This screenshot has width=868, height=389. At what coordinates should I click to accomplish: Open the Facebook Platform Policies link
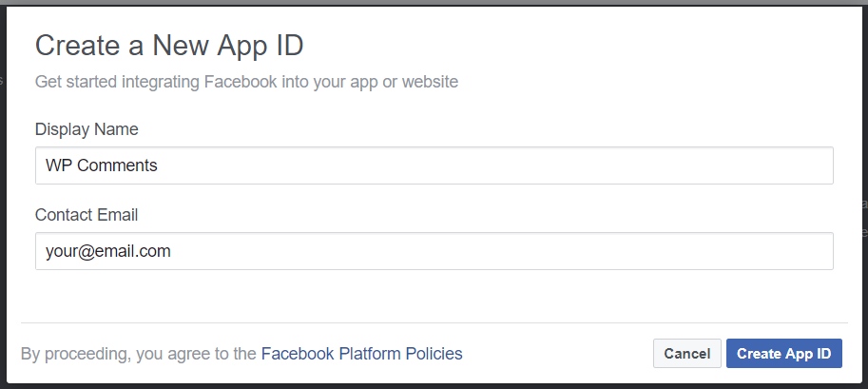point(361,354)
